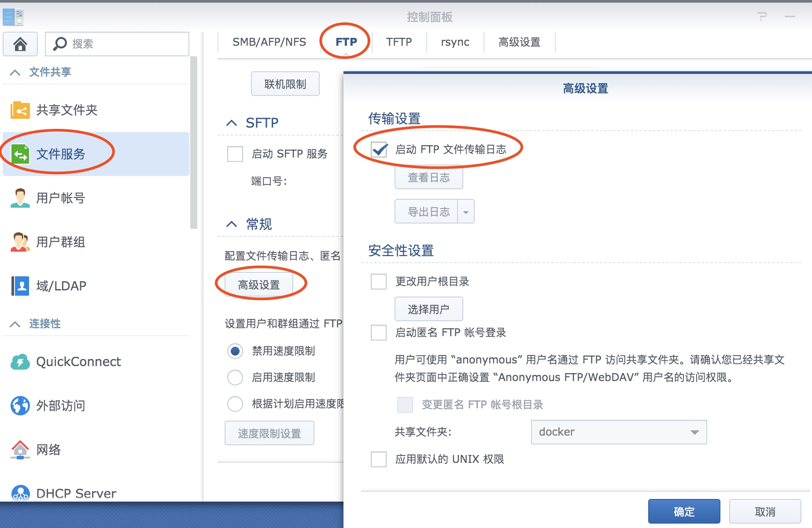This screenshot has height=528, width=812.
Task: Click the 传输设置 section heading
Action: [x=395, y=119]
